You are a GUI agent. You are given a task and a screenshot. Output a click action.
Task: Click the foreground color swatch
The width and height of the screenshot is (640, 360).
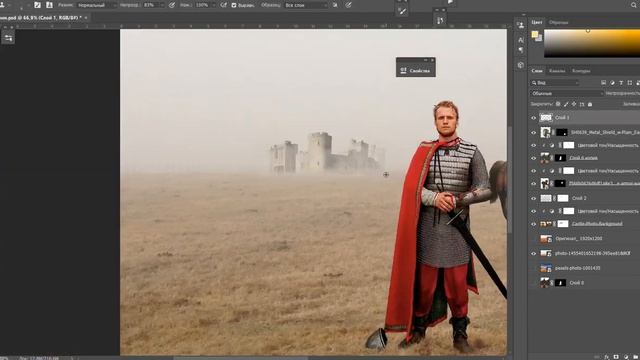tap(535, 34)
